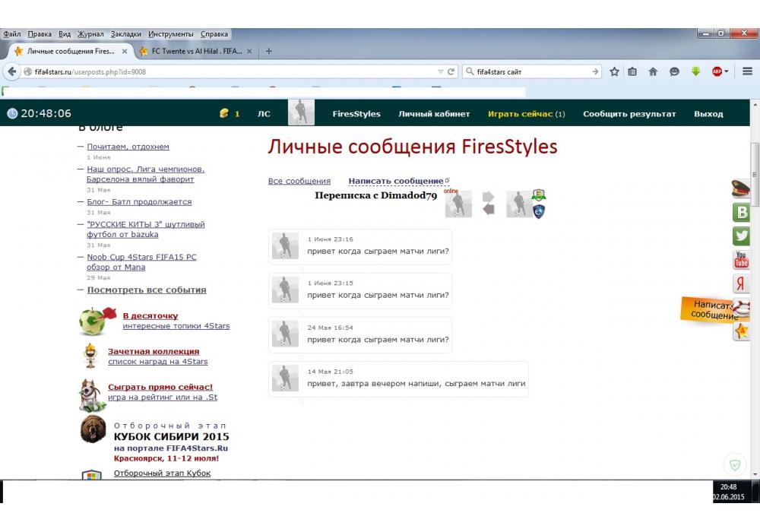The height and width of the screenshot is (532, 760).
Task: Click Играть сейчас in the navigation bar
Action: 521,114
